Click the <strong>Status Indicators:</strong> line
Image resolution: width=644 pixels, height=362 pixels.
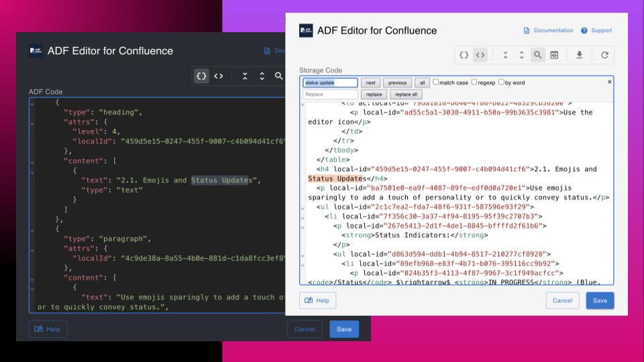[415, 235]
